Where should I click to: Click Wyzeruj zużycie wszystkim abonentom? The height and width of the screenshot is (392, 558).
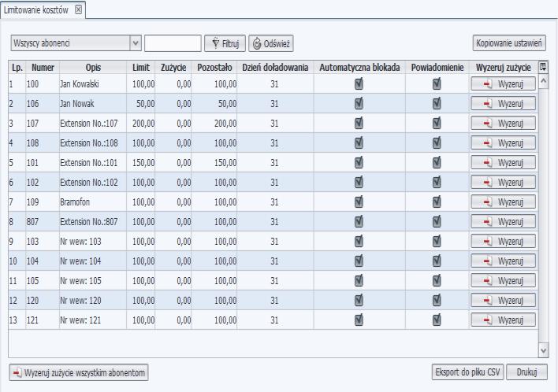(x=79, y=373)
